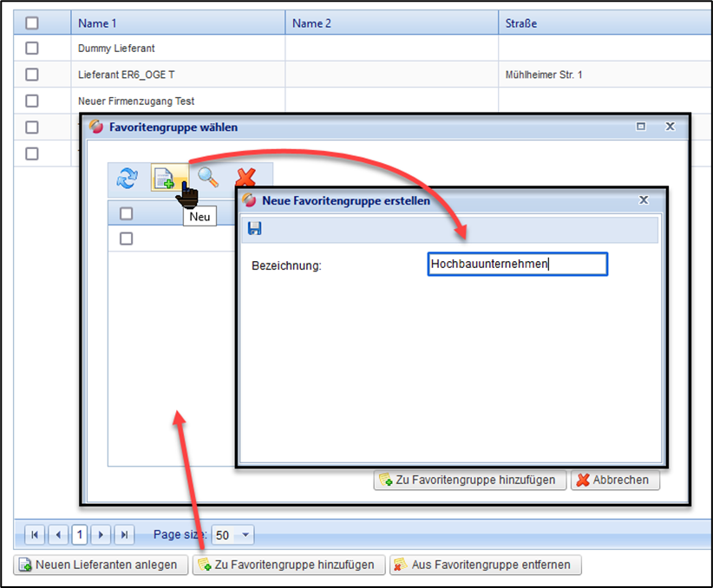
Task: Click Neuen Lieferanten anlegen button
Action: coord(101,565)
